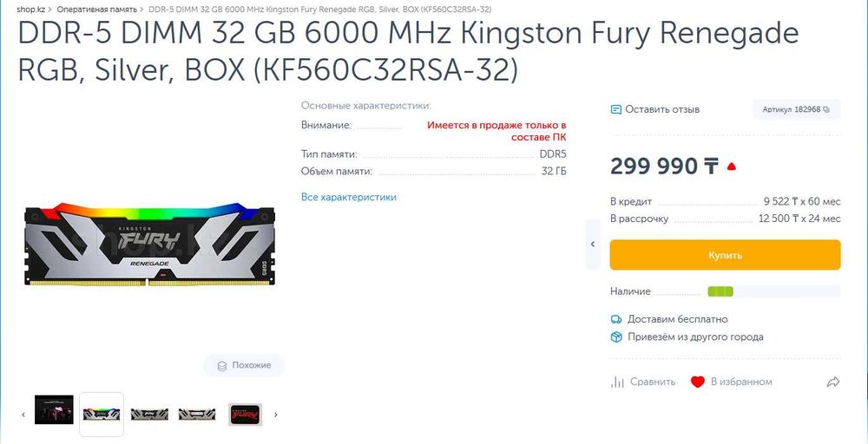868x444 pixels.
Task: Open the Все характеристики link
Action: pos(349,198)
